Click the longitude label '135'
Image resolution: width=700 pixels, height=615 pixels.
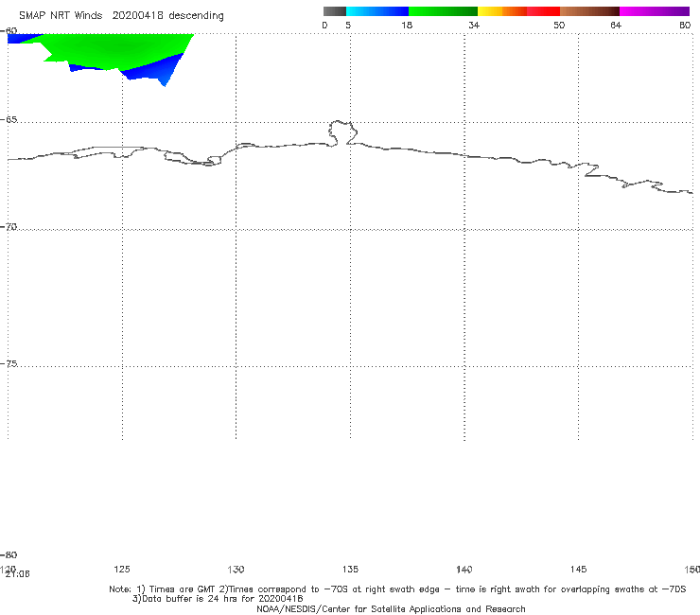tap(350, 569)
